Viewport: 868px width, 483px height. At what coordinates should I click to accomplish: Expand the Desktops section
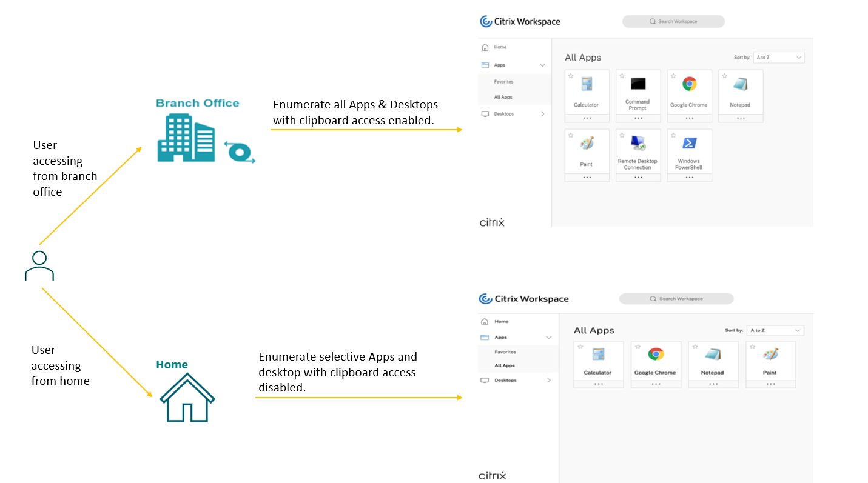[x=543, y=113]
